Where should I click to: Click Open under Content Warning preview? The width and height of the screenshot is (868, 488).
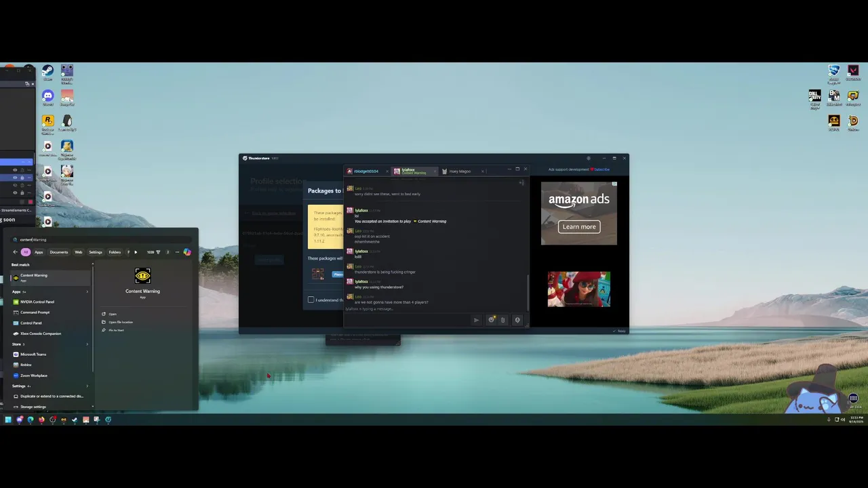113,314
